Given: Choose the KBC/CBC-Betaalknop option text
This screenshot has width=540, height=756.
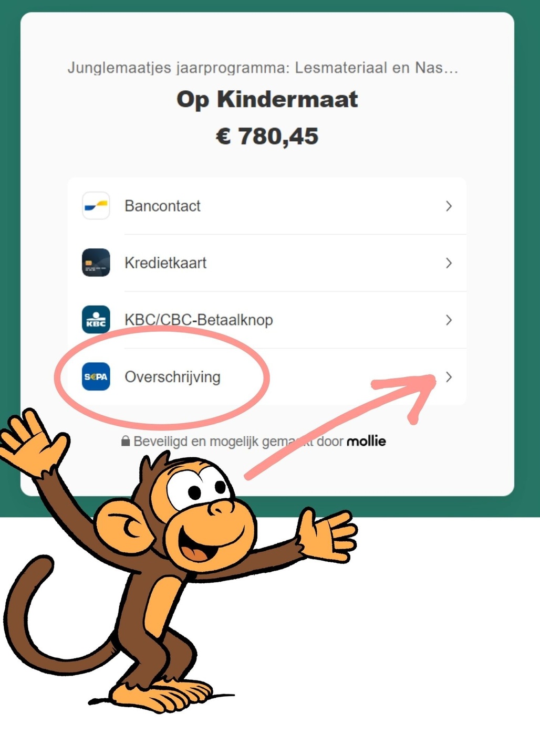Looking at the screenshot, I should [199, 320].
